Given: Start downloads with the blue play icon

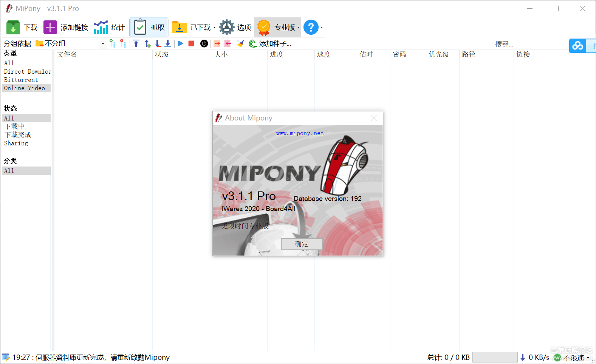Looking at the screenshot, I should tap(181, 44).
